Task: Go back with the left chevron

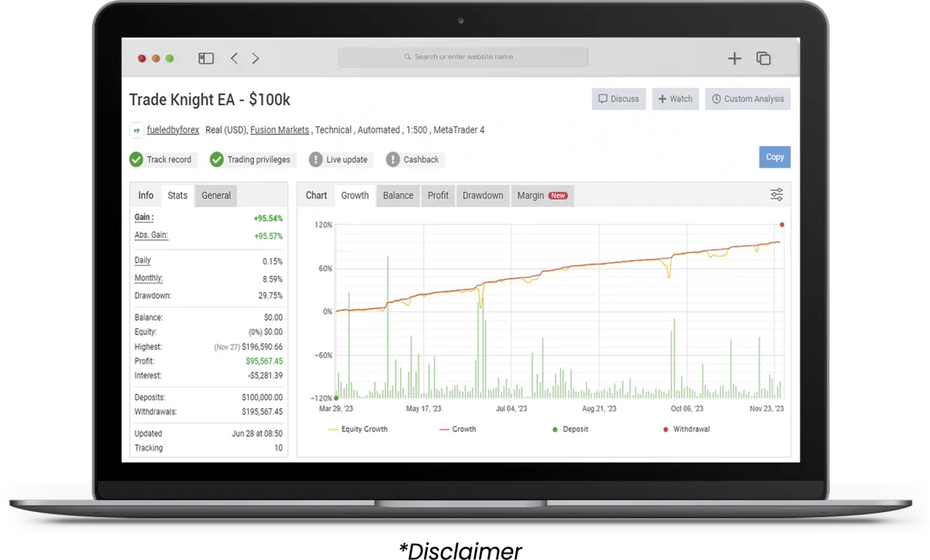Action: [x=234, y=58]
